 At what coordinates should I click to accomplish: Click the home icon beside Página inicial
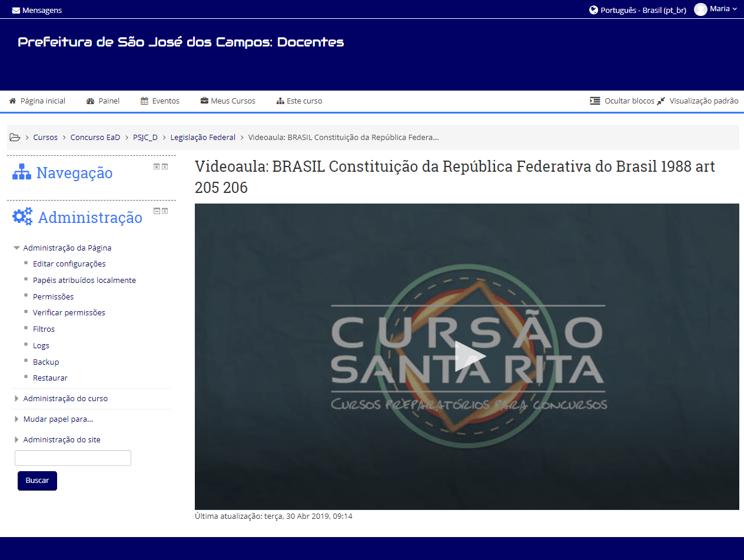click(12, 101)
